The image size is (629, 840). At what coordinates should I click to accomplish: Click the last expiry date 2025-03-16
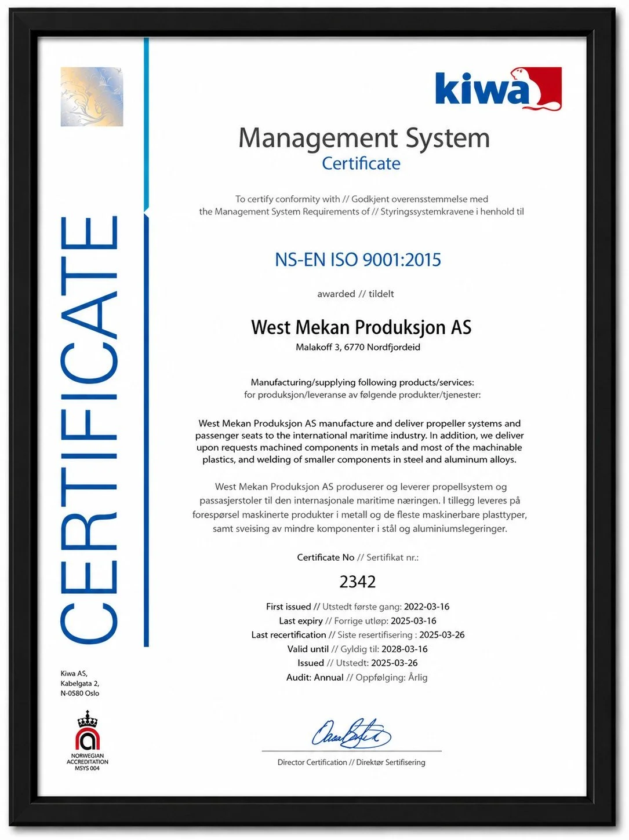coord(413,620)
